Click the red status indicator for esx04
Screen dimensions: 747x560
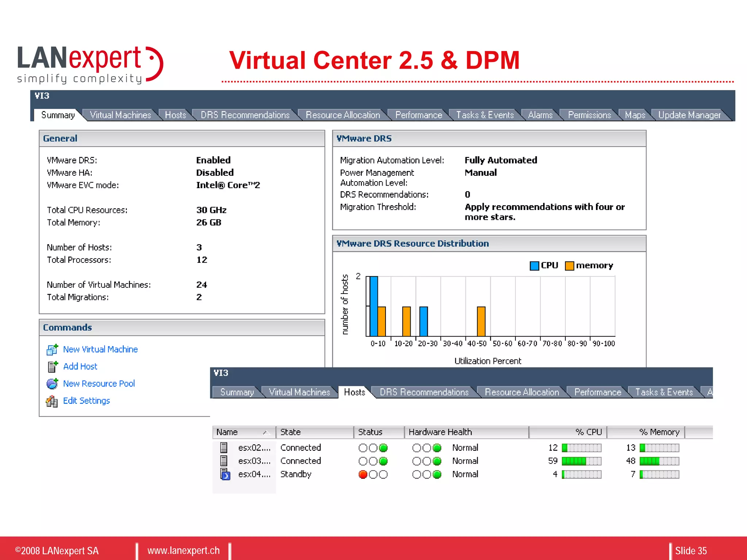click(363, 474)
